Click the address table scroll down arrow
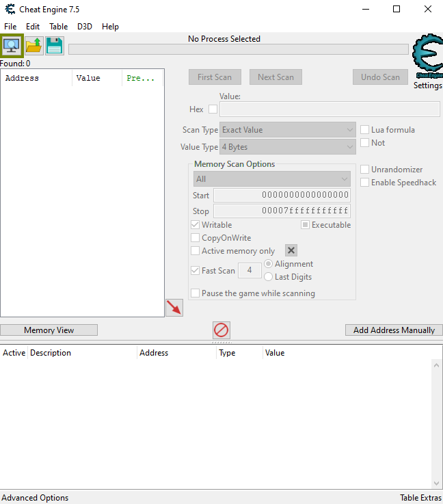The height and width of the screenshot is (504, 443). pos(436,483)
